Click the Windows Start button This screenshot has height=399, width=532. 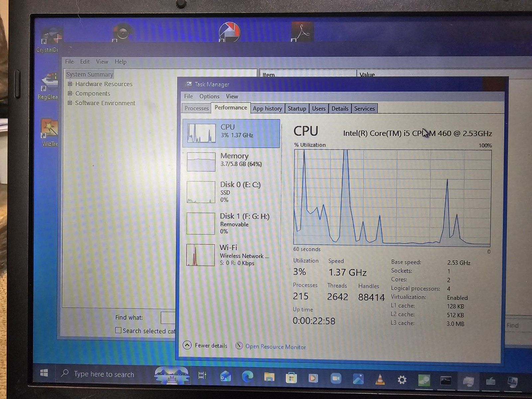coord(44,373)
